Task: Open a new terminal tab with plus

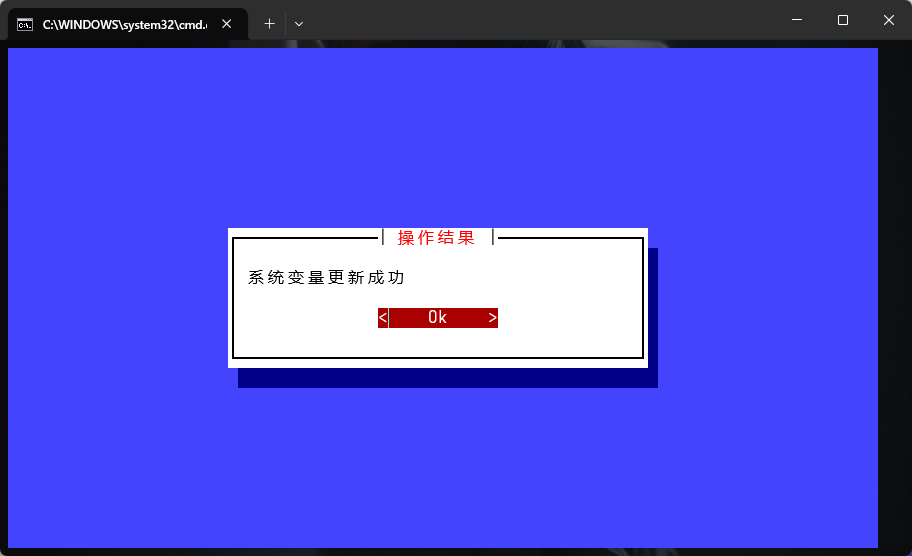Action: point(269,24)
